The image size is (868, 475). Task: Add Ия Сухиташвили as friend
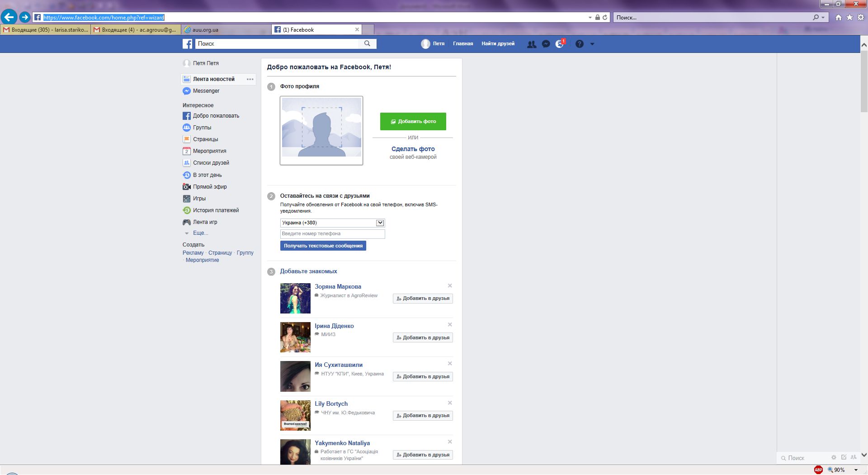[x=423, y=376]
